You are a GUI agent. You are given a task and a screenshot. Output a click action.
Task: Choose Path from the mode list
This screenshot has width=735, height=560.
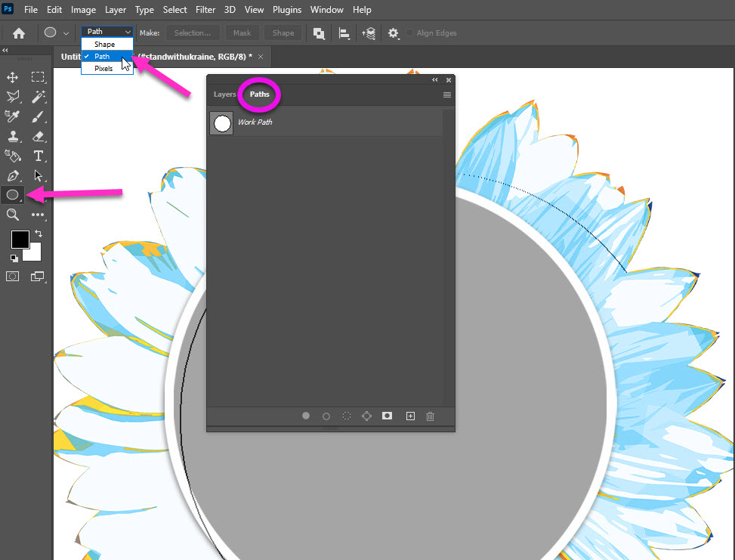point(107,56)
